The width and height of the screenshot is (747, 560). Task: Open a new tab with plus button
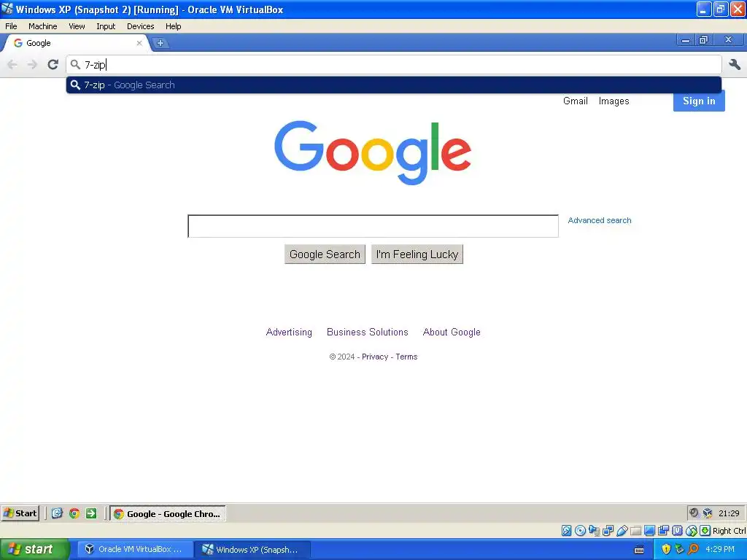coord(160,43)
